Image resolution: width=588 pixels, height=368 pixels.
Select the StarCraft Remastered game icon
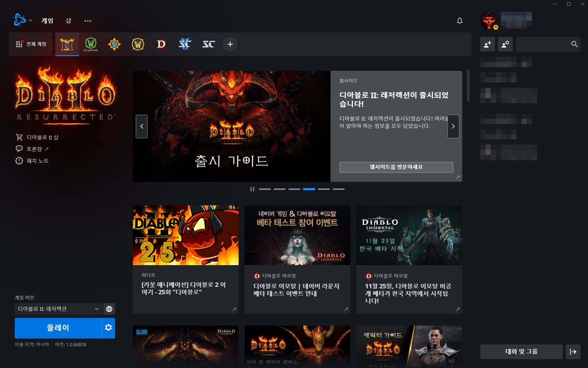pos(208,45)
